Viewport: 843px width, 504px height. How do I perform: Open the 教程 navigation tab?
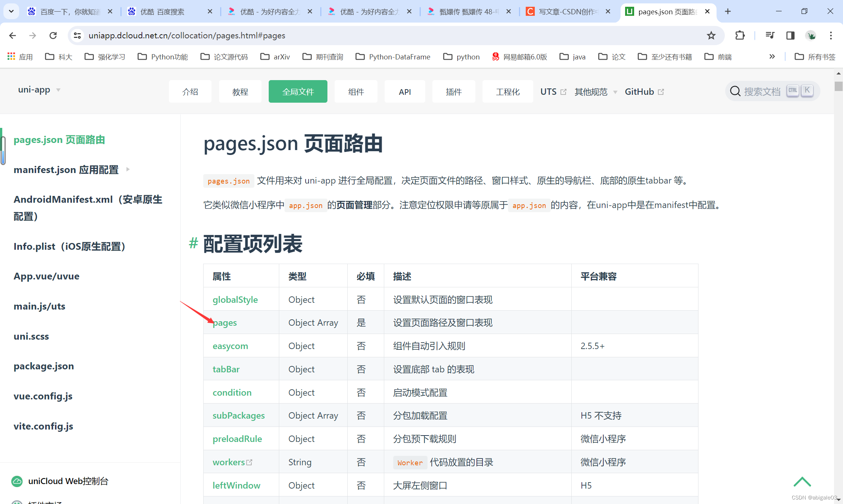[240, 91]
